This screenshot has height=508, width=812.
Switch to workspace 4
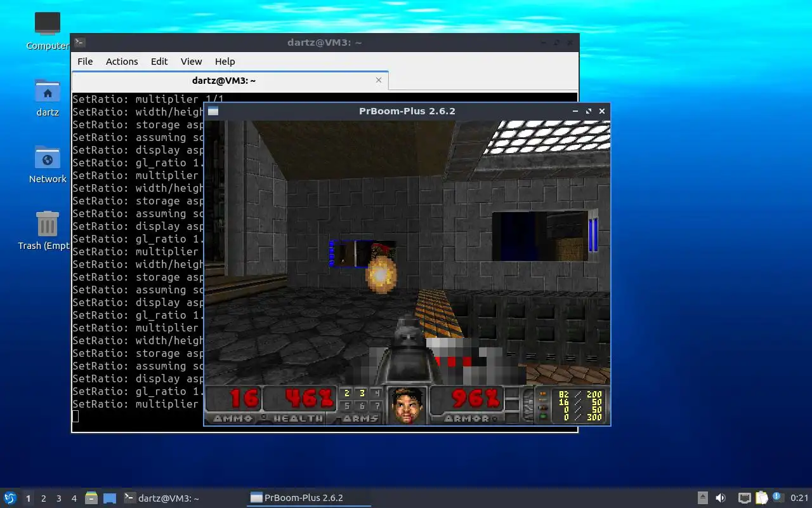click(x=74, y=498)
